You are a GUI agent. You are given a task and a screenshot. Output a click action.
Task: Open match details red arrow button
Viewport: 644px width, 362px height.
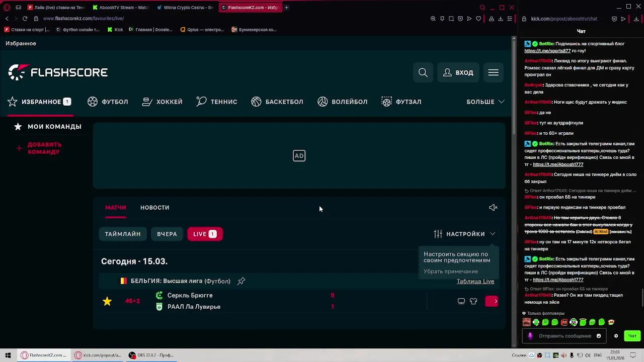pyautogui.click(x=492, y=301)
